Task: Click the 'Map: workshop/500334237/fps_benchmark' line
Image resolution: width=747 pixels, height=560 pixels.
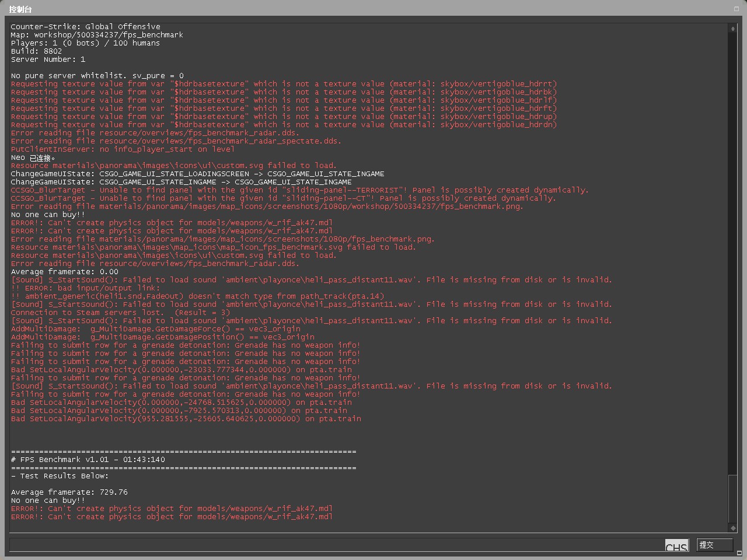Action: point(97,35)
